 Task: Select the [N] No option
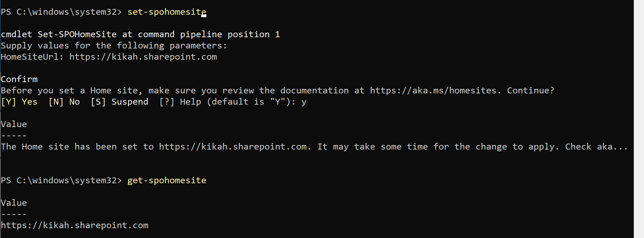point(64,102)
